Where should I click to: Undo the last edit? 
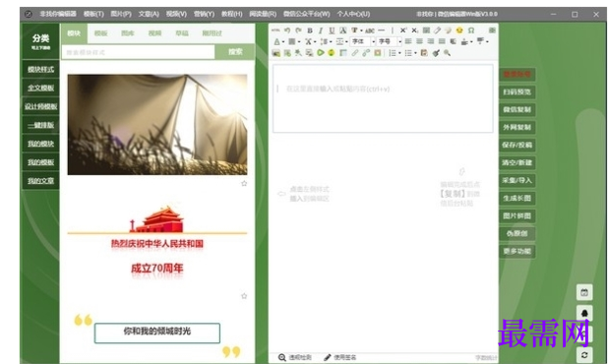[287, 30]
